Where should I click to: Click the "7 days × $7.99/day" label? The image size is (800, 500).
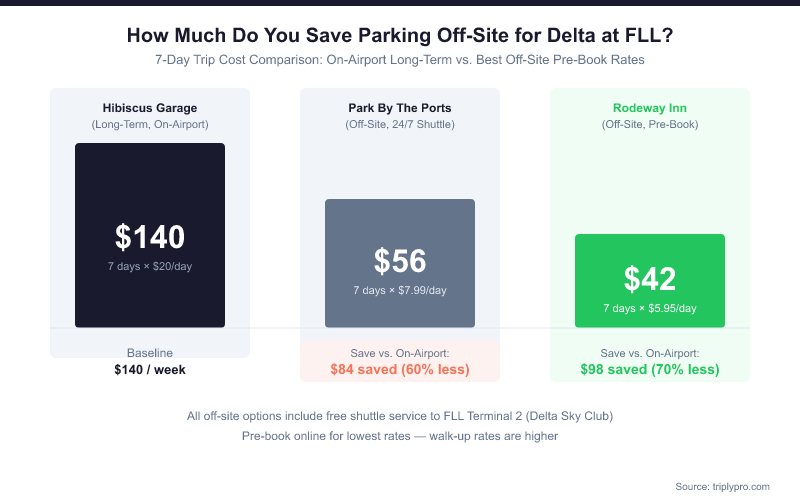point(400,290)
